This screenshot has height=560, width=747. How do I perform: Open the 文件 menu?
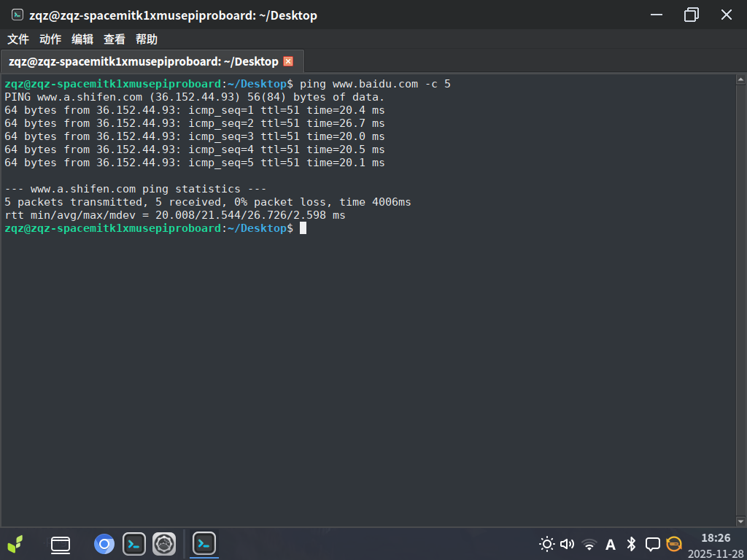click(18, 39)
